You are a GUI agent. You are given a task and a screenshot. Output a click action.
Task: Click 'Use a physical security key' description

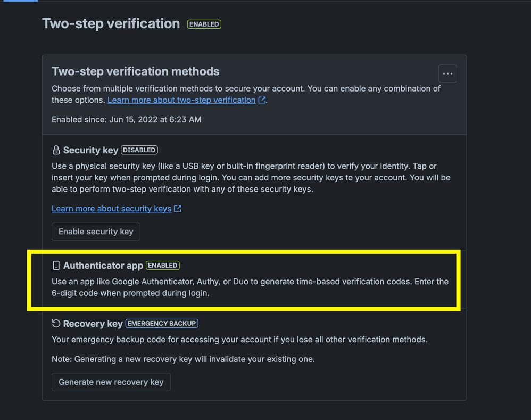[x=251, y=177]
